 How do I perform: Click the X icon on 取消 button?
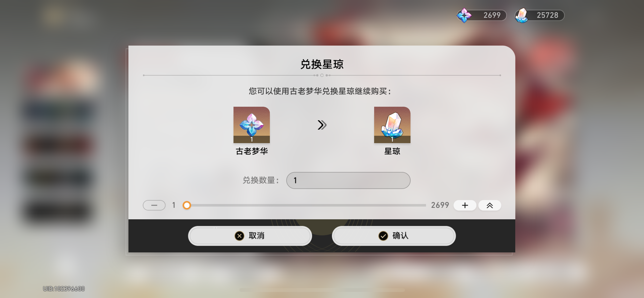coord(239,236)
